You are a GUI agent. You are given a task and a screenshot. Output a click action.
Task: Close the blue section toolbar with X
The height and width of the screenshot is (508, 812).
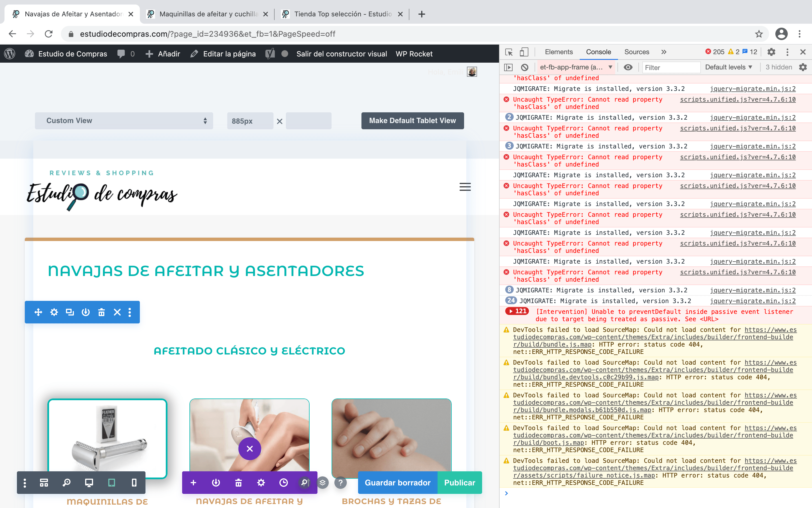tap(117, 312)
